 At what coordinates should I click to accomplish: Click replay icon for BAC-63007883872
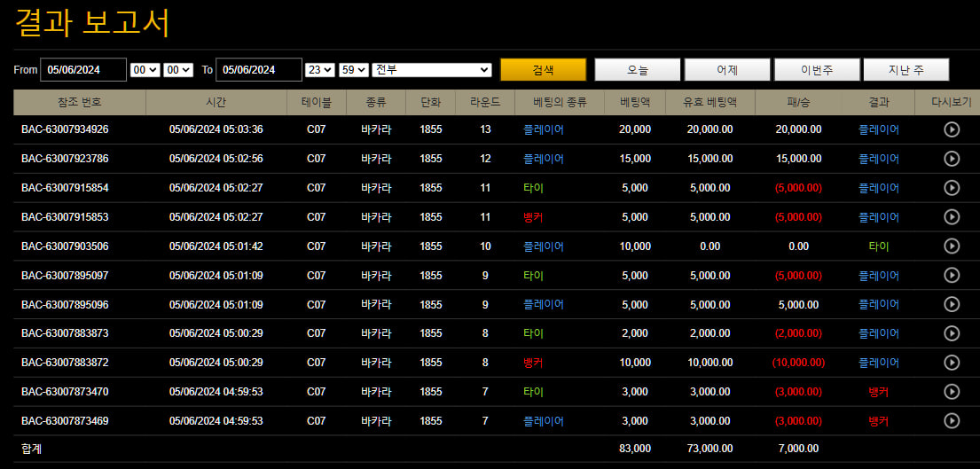[952, 363]
